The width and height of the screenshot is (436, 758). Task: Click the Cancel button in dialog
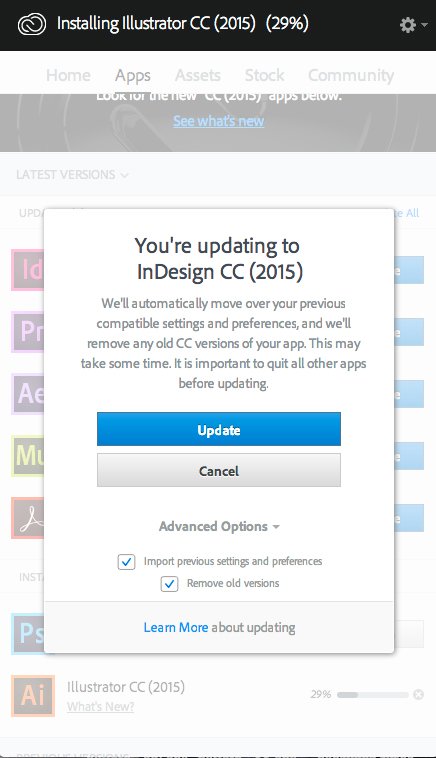coord(219,470)
